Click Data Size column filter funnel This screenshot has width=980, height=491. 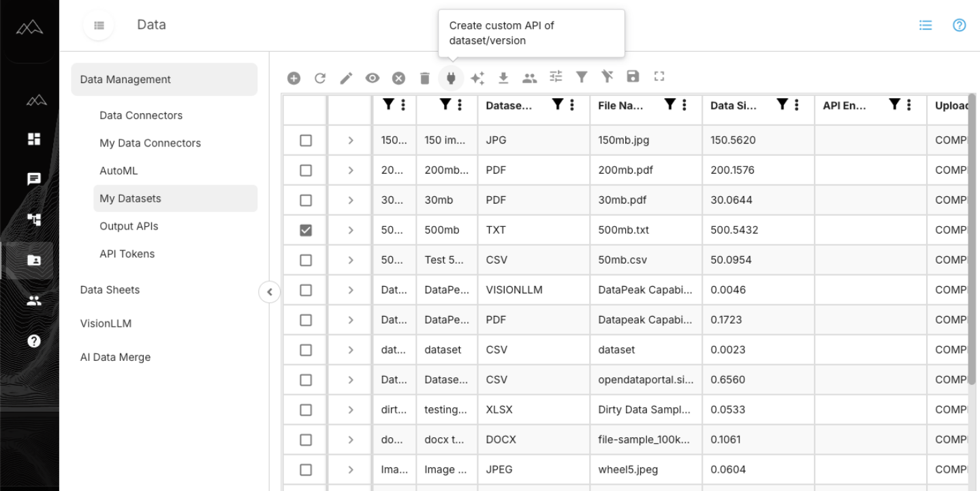pos(783,104)
